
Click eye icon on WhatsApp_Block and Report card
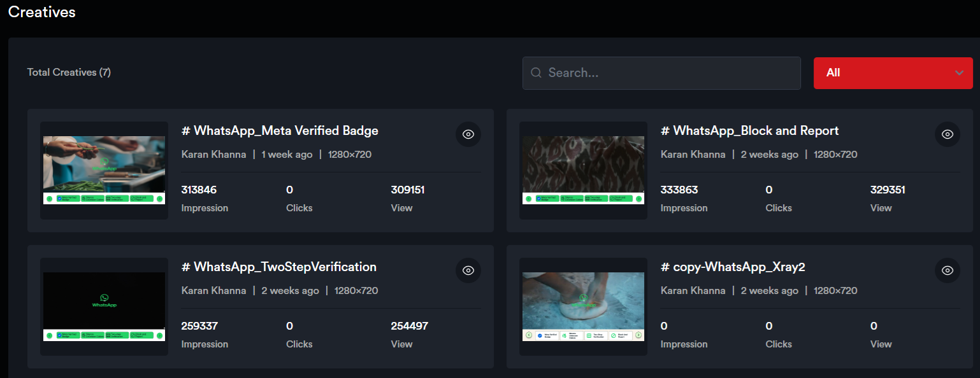click(948, 134)
